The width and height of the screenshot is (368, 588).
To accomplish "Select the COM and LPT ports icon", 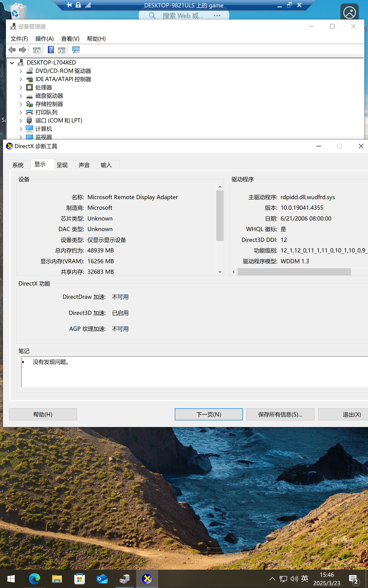I will point(29,120).
